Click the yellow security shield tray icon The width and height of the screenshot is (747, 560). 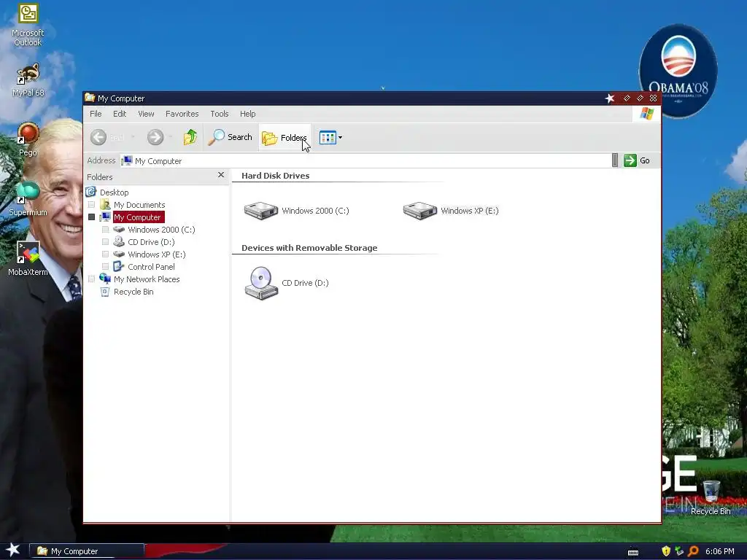point(666,551)
